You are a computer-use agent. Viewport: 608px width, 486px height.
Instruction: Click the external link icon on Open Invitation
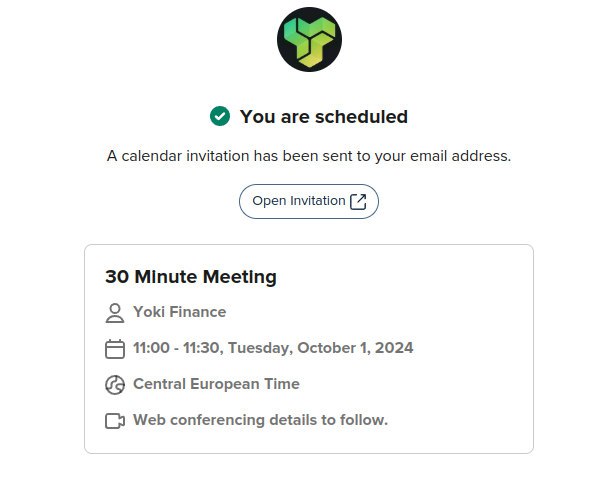pyautogui.click(x=358, y=201)
